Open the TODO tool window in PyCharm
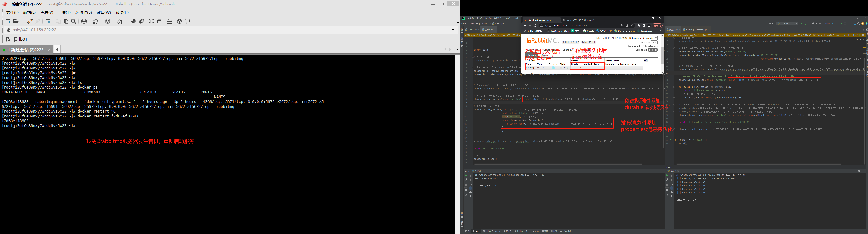Screen dimensions: 868x234 pyautogui.click(x=507, y=231)
